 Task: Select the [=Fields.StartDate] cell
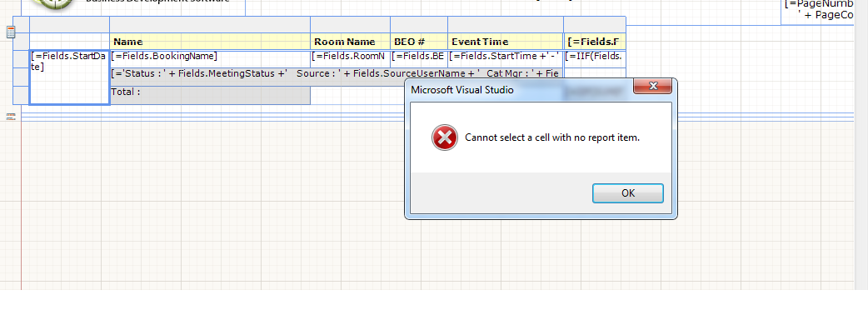(69, 77)
